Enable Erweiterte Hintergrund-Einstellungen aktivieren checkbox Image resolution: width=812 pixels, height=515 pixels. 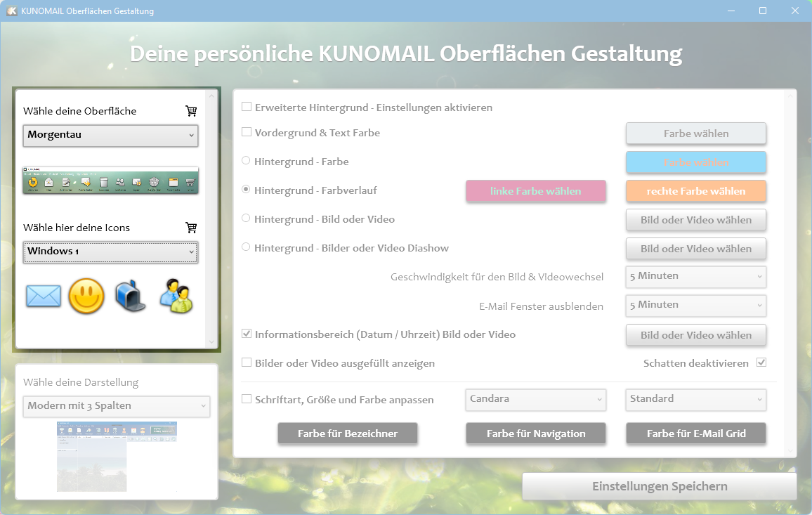click(x=247, y=107)
